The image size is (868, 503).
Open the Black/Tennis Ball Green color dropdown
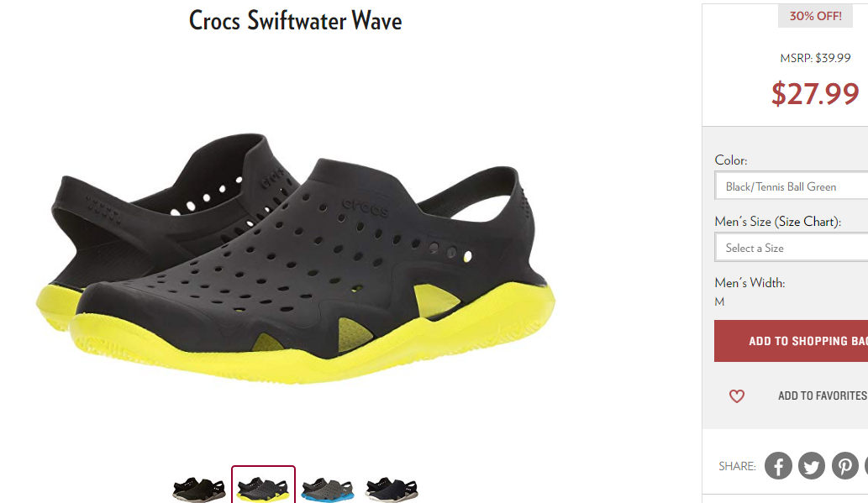pos(792,186)
